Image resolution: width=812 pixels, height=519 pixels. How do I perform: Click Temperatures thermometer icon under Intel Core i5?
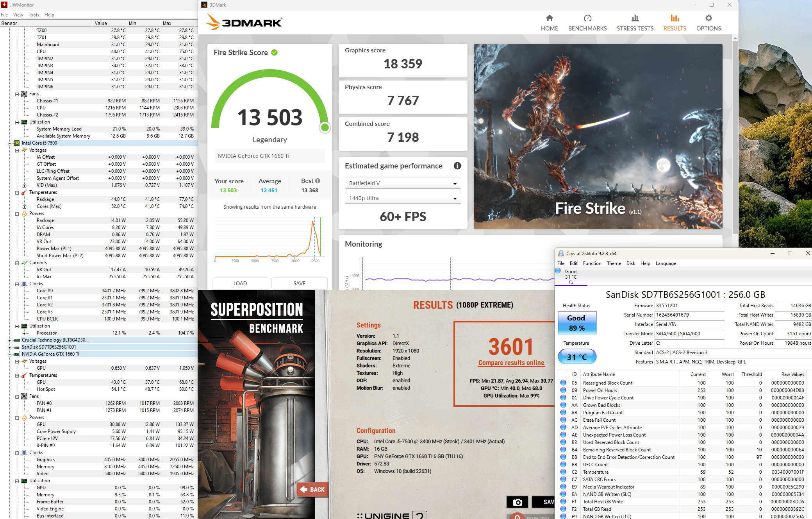click(24, 192)
